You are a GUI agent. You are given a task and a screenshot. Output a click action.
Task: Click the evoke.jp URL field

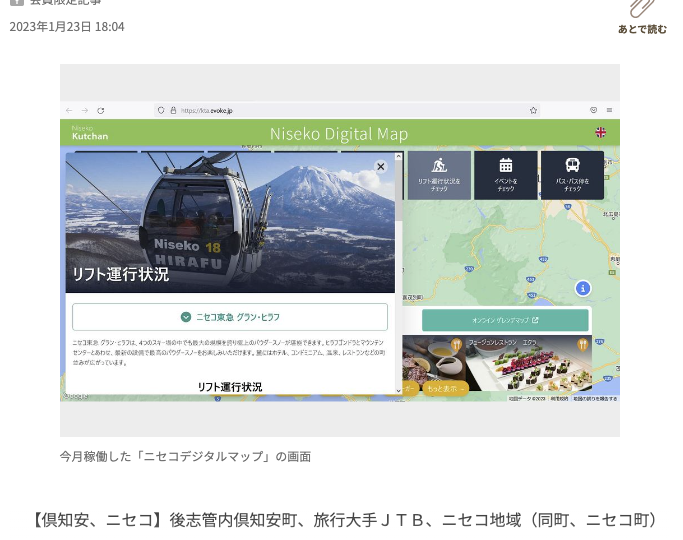pyautogui.click(x=347, y=111)
